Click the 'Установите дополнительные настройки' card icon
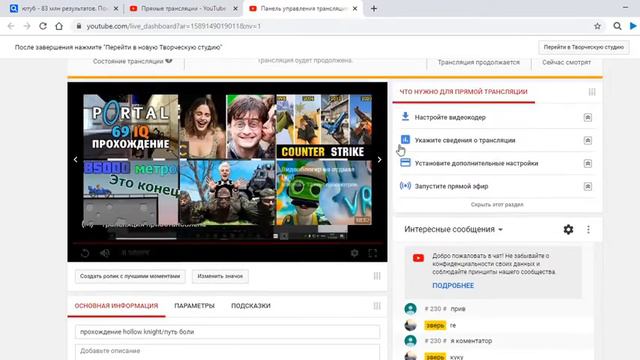Image resolution: width=640 pixels, height=360 pixels. coord(405,162)
